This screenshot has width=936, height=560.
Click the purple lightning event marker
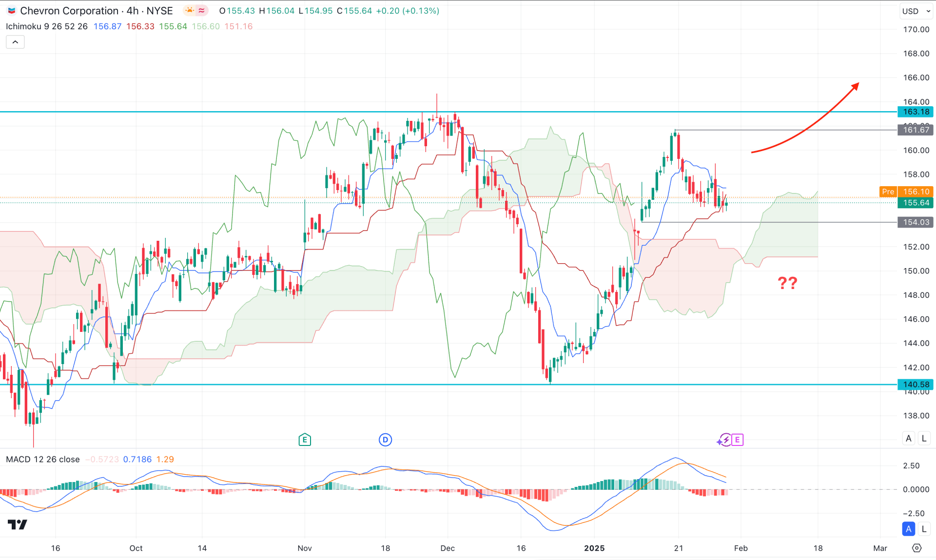pyautogui.click(x=725, y=440)
